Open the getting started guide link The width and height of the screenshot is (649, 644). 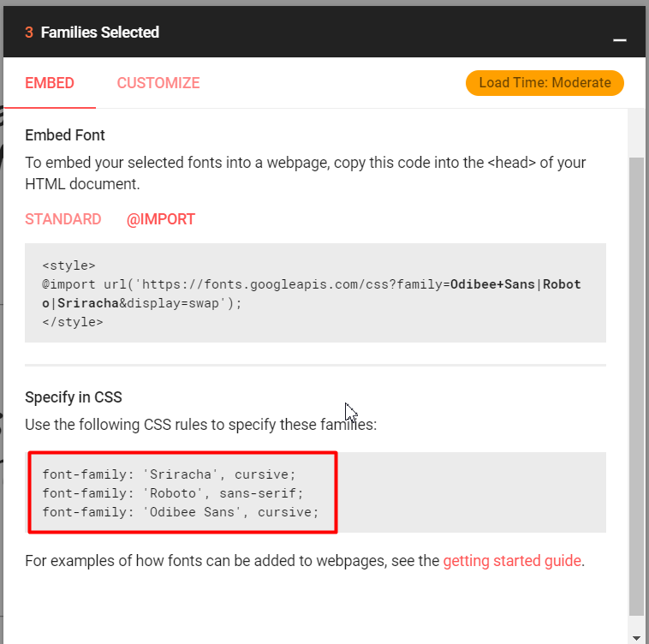pyautogui.click(x=512, y=562)
